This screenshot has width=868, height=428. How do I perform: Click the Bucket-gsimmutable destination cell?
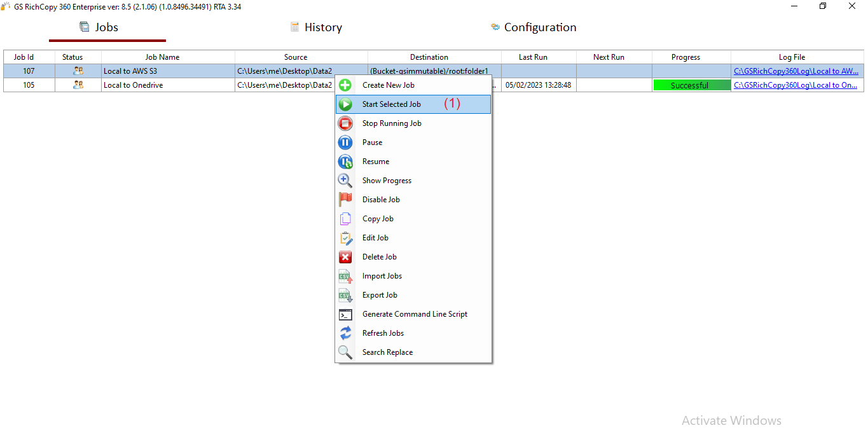(435, 71)
